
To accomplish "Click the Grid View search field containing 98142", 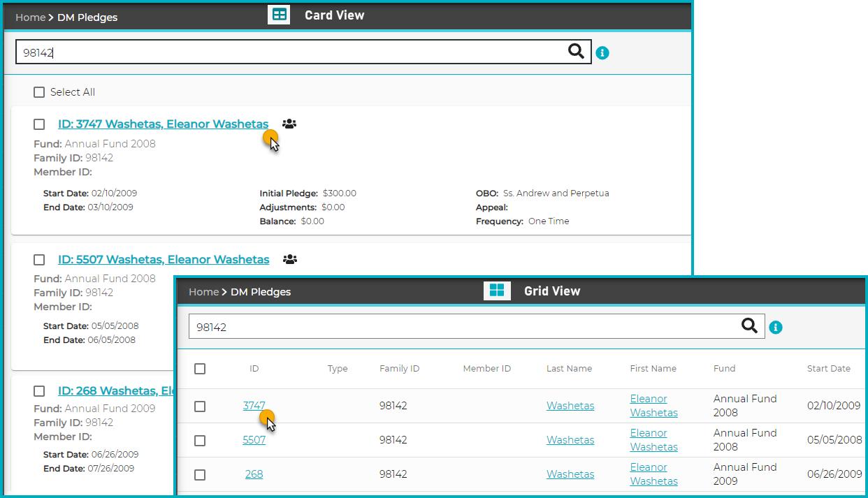I will pyautogui.click(x=477, y=326).
